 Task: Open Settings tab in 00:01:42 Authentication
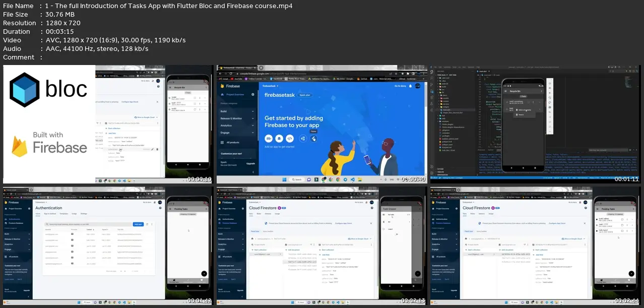coord(84,213)
